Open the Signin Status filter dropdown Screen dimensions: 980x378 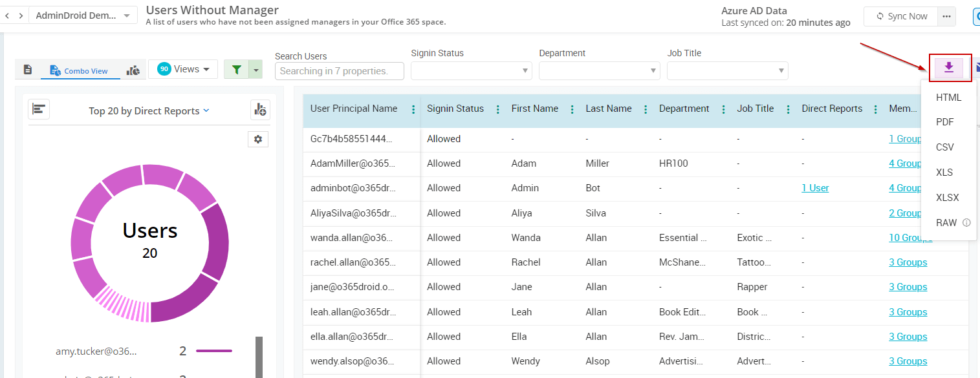click(x=471, y=70)
